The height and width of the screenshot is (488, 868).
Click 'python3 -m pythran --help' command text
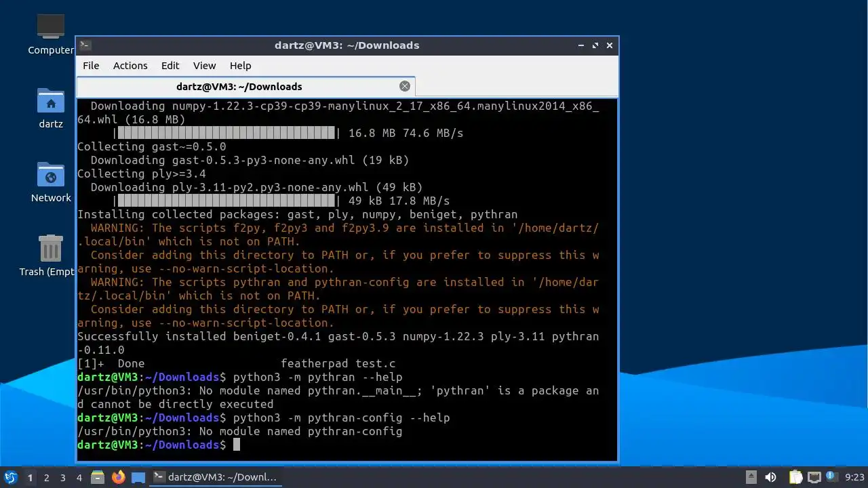click(317, 377)
